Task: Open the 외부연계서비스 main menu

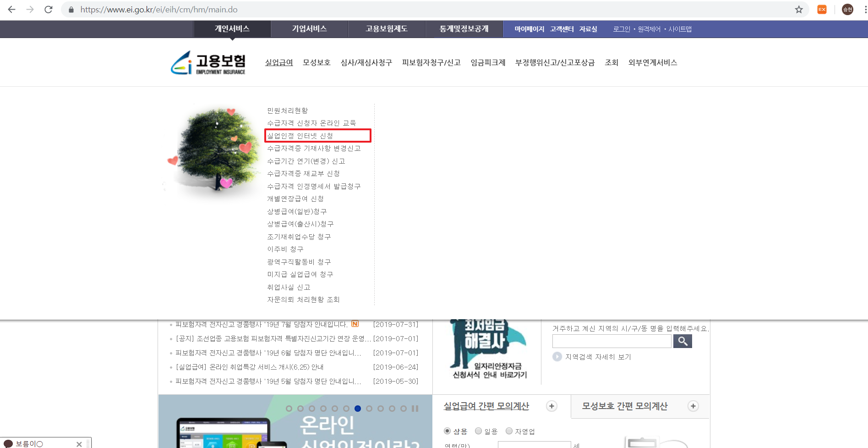Action: coord(653,62)
